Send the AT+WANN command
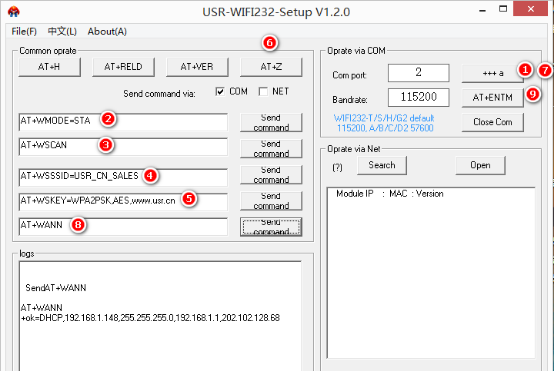The width and height of the screenshot is (554, 372). 271,227
